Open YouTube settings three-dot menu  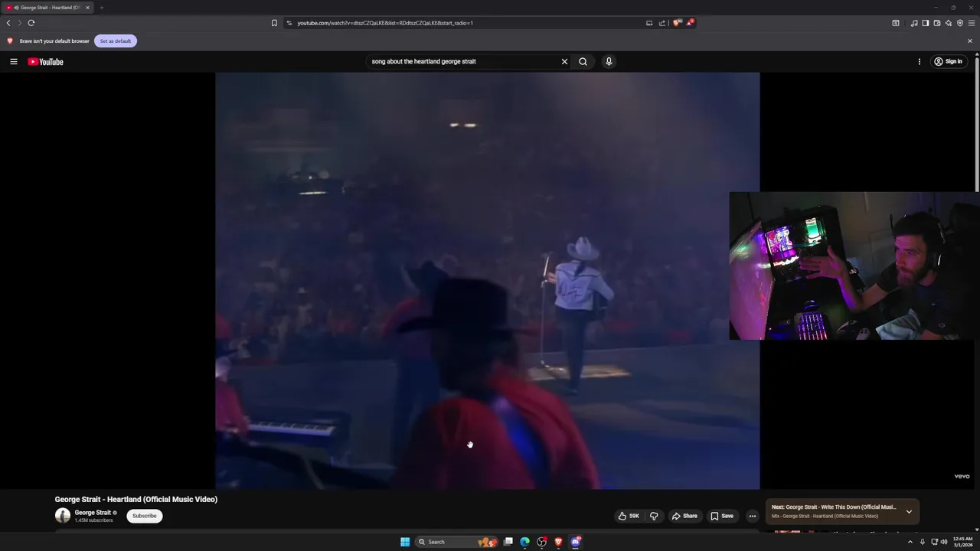[919, 61]
